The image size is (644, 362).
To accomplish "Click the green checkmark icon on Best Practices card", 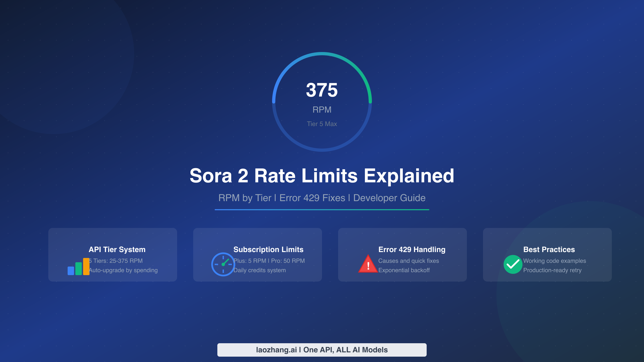I will point(513,265).
